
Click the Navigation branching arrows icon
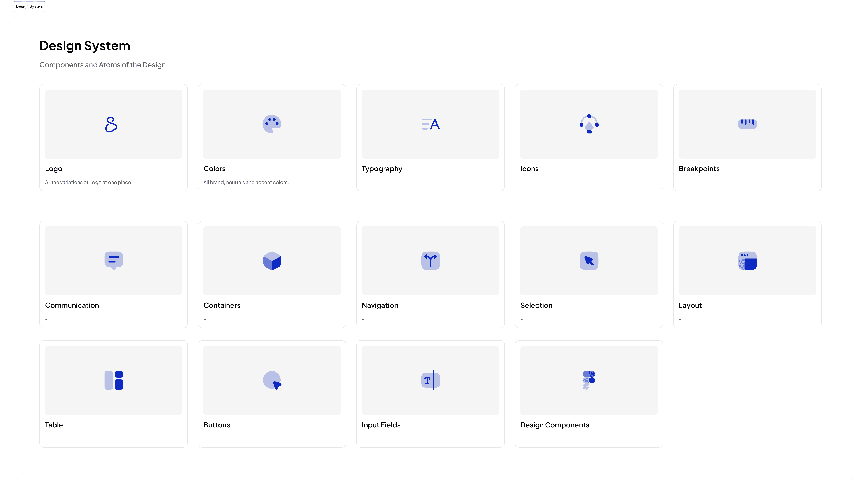[x=431, y=261]
